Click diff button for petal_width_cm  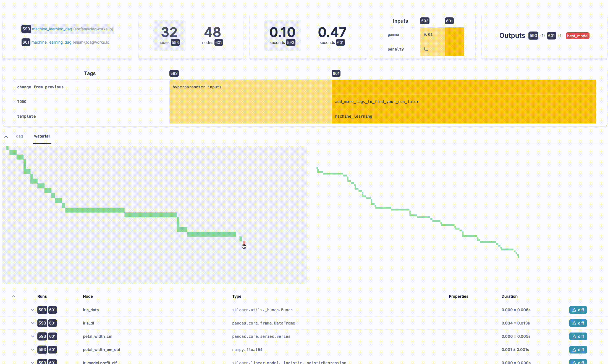(x=578, y=336)
